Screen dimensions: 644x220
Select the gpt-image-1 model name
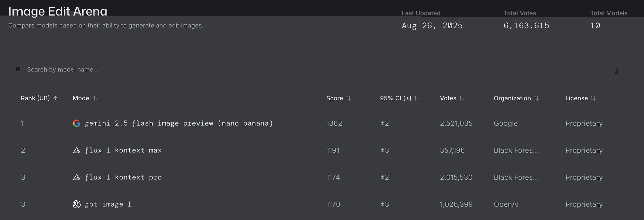[108, 204]
